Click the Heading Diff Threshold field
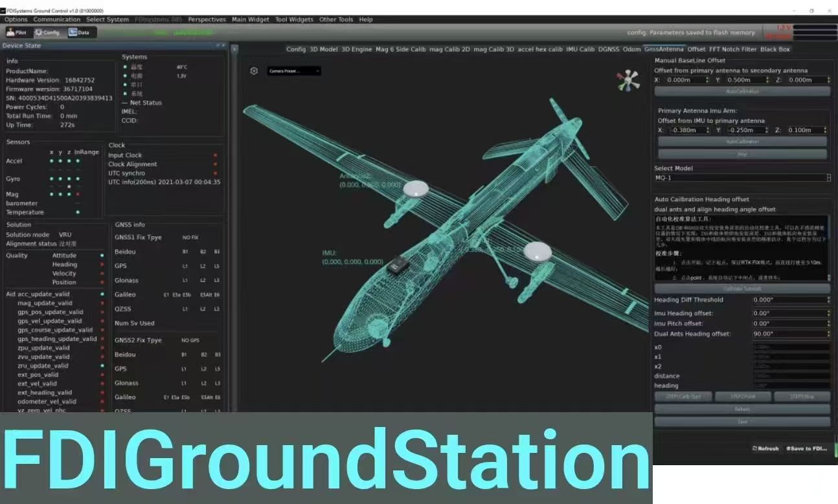This screenshot has width=838, height=504. tap(789, 300)
